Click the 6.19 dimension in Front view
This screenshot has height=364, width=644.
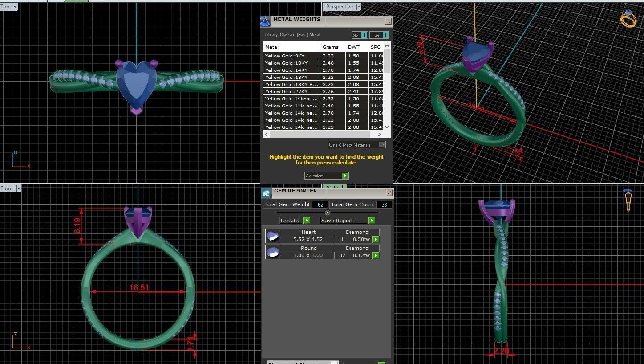click(x=77, y=226)
